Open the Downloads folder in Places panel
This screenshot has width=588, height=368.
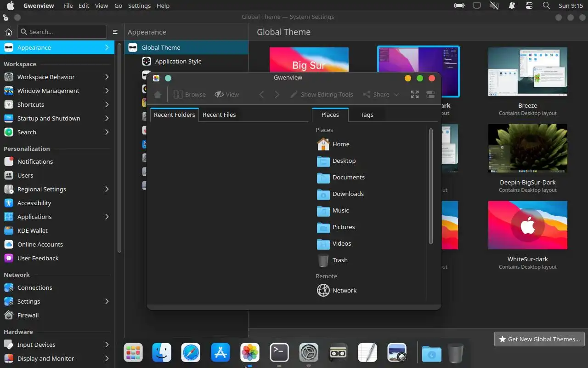340,194
